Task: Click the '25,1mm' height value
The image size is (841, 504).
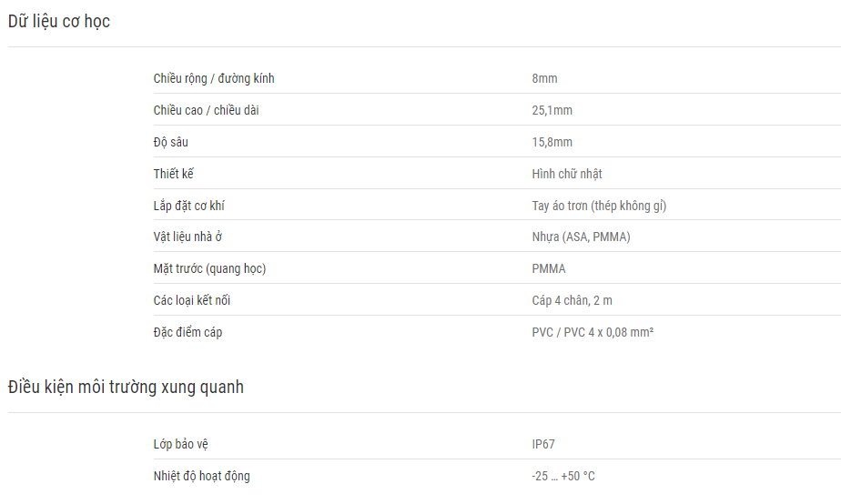Action: pos(552,110)
